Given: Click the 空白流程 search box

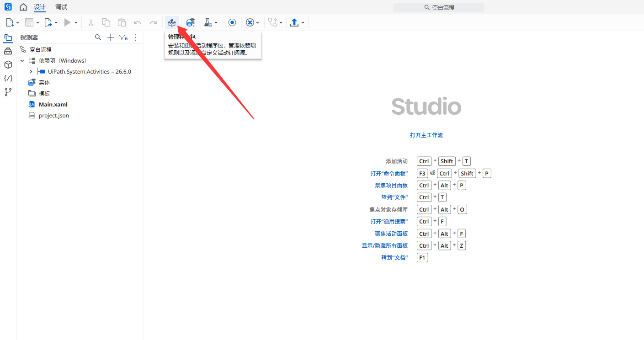Looking at the screenshot, I should [x=439, y=7].
